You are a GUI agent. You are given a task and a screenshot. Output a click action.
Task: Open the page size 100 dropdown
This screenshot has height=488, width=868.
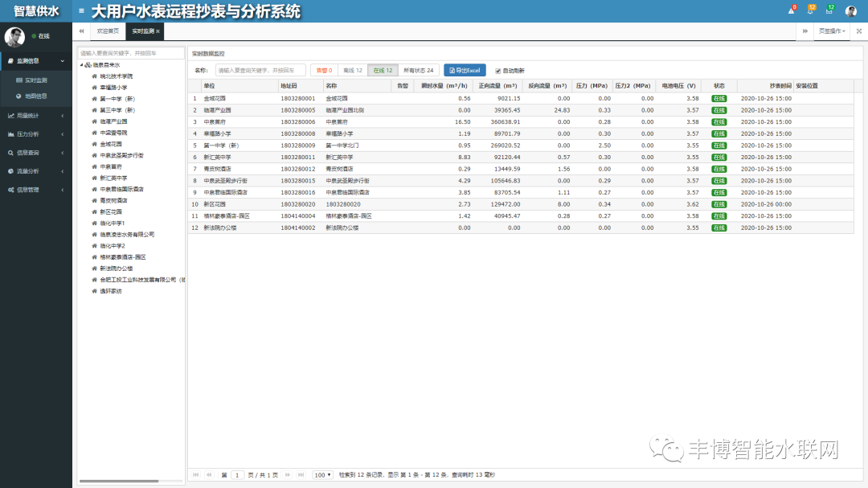(x=322, y=475)
